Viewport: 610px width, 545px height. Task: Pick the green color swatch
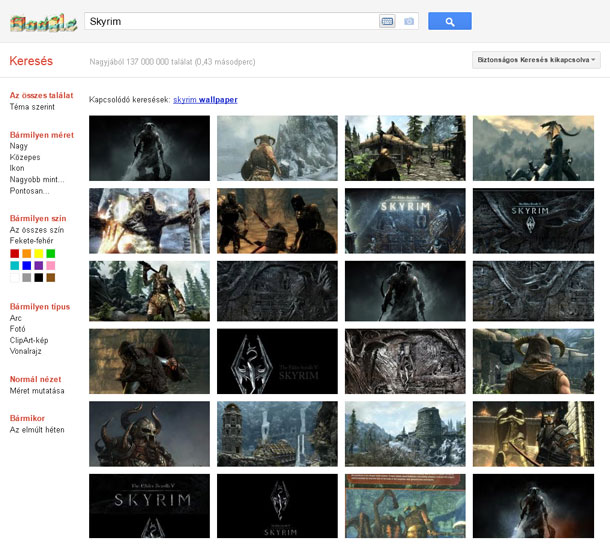click(x=51, y=254)
